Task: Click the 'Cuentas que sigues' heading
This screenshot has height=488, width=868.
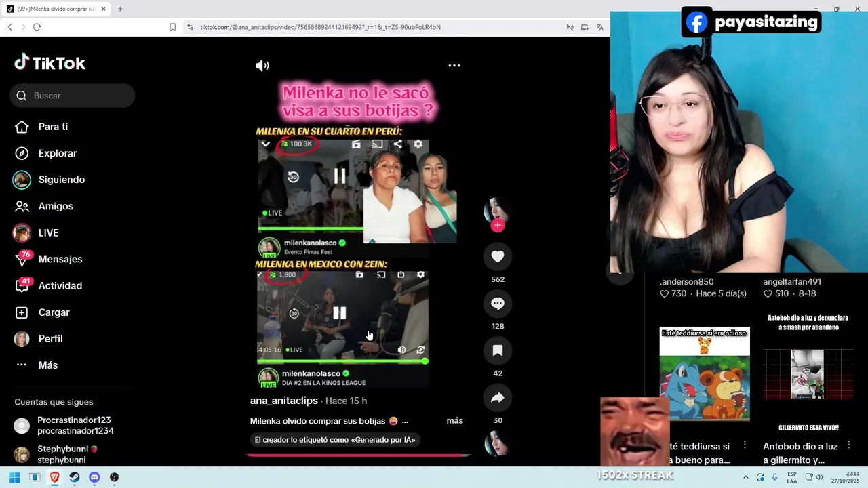Action: tap(54, 402)
